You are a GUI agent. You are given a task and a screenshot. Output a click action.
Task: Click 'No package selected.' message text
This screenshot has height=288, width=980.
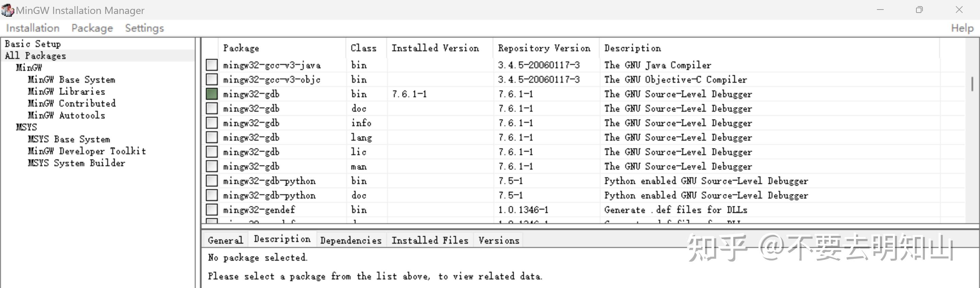[258, 258]
